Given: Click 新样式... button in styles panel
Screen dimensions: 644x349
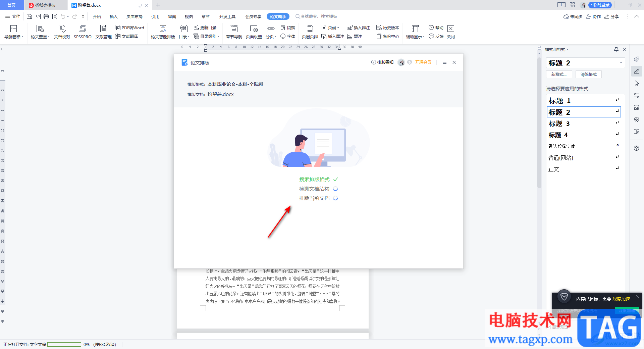Looking at the screenshot, I should [x=559, y=74].
